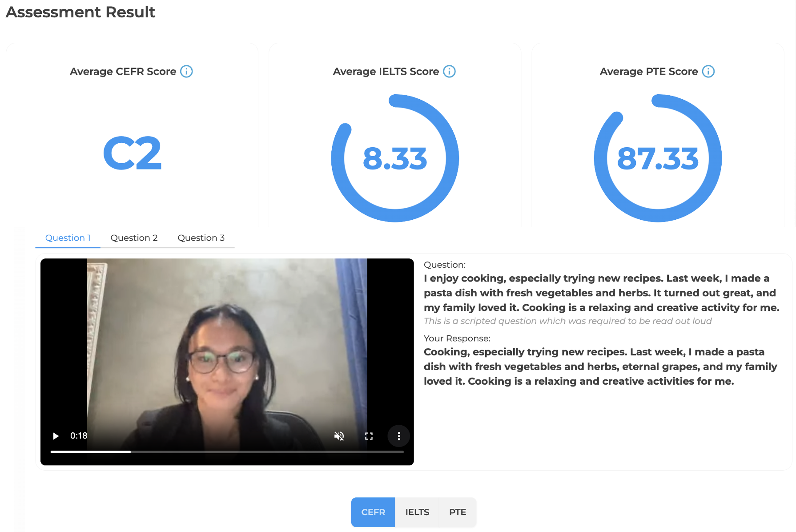This screenshot has height=532, width=796.
Task: Enter fullscreen mode on the video
Action: click(369, 436)
